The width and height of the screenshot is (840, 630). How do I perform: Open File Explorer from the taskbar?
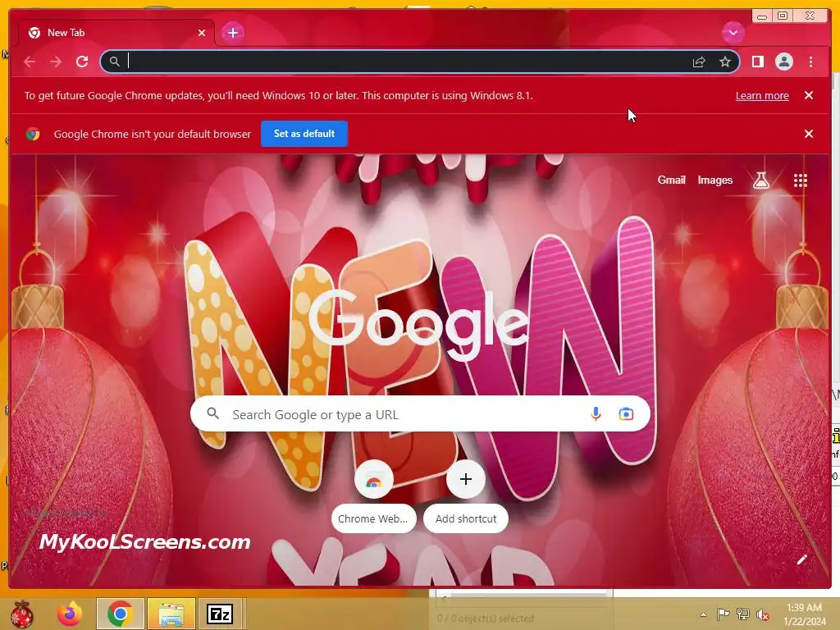[x=171, y=614]
